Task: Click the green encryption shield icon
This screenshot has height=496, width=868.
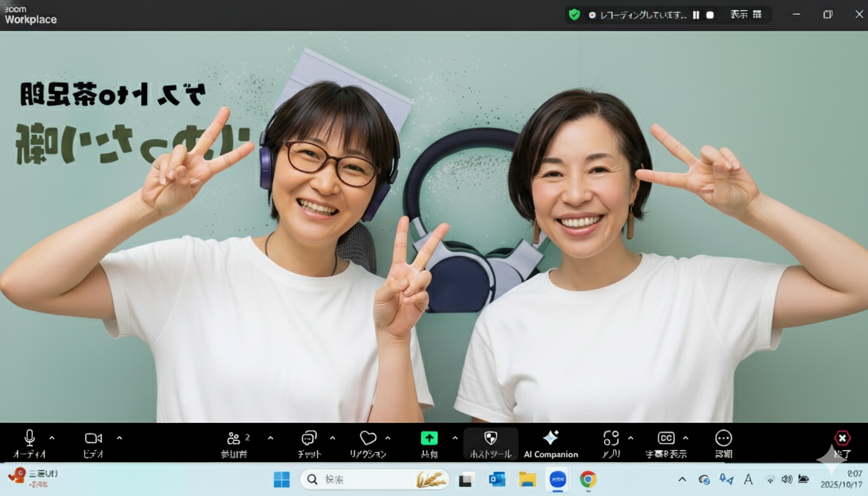Action: 573,15
